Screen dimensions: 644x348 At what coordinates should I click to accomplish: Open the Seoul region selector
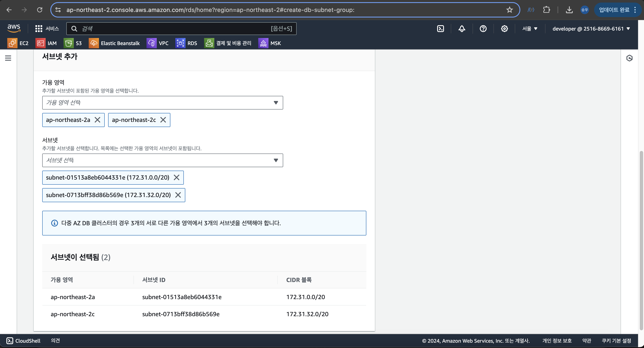pos(529,29)
